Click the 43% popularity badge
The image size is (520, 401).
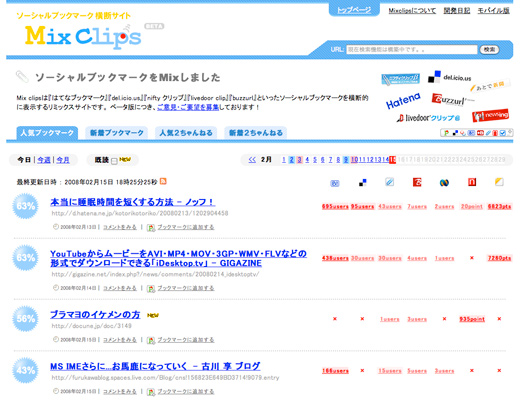[x=25, y=370]
